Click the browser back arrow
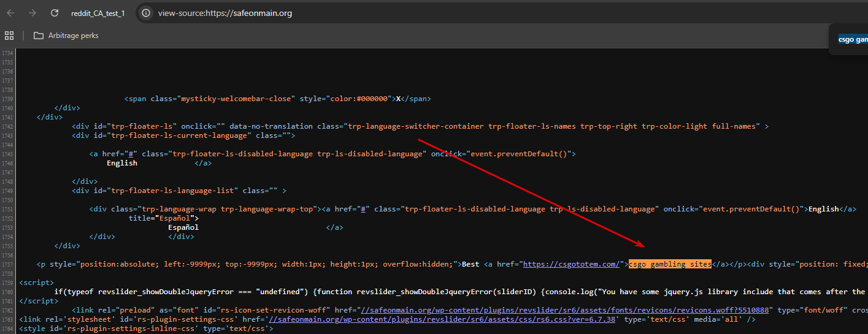Screen dimensions: 868x334 click(x=10, y=13)
